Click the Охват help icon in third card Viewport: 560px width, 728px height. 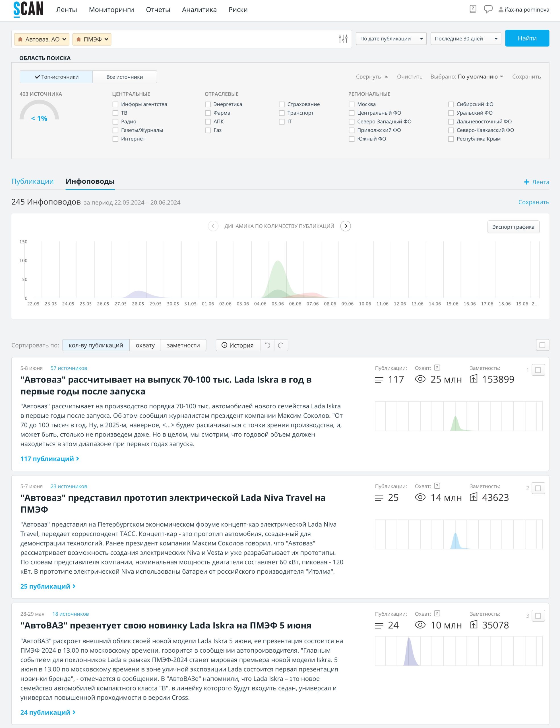tap(437, 614)
